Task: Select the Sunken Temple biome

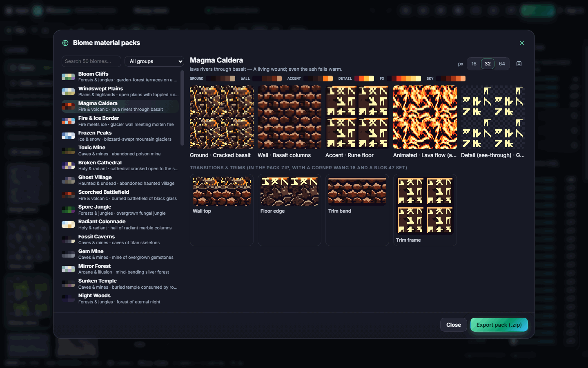Action: (120, 284)
